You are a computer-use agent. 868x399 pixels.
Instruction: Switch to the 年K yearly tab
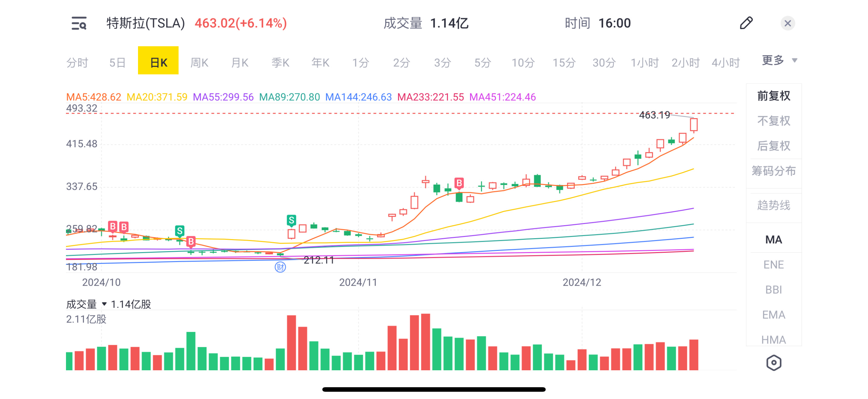click(x=320, y=63)
